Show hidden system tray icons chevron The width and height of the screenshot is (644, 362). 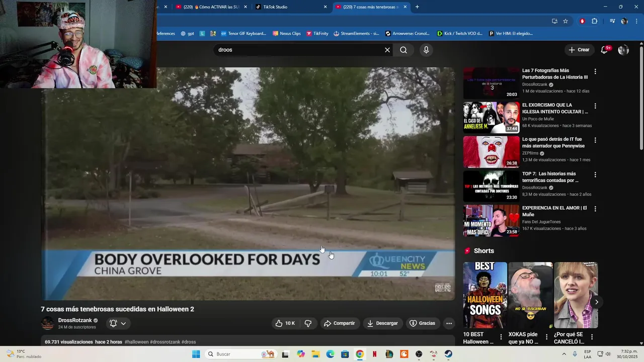[x=564, y=354]
